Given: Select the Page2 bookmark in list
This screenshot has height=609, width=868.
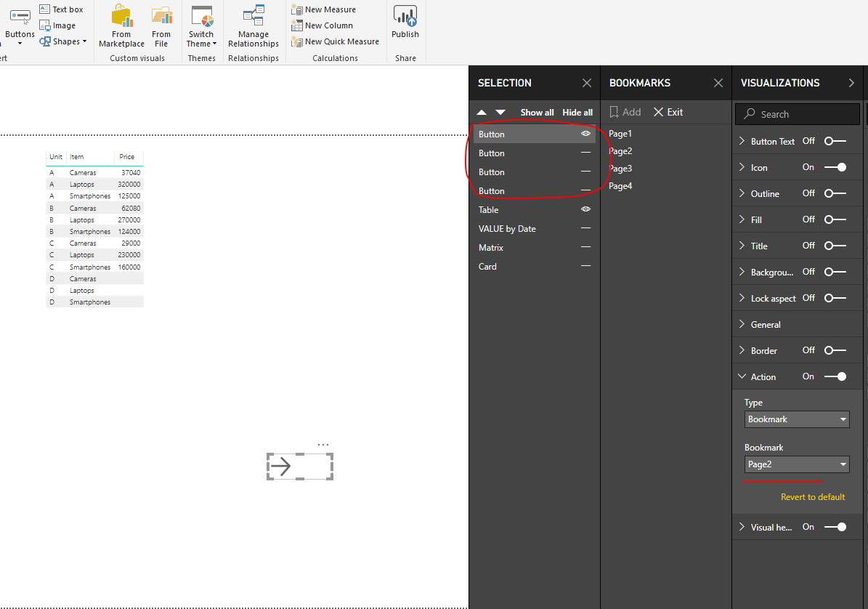Looking at the screenshot, I should pyautogui.click(x=620, y=151).
